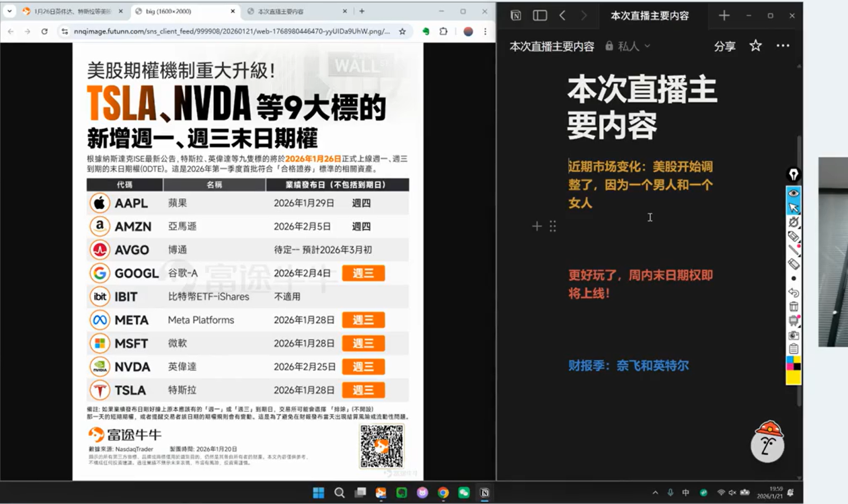Click the muted volume tray icon
The image size is (848, 504).
pyautogui.click(x=732, y=493)
